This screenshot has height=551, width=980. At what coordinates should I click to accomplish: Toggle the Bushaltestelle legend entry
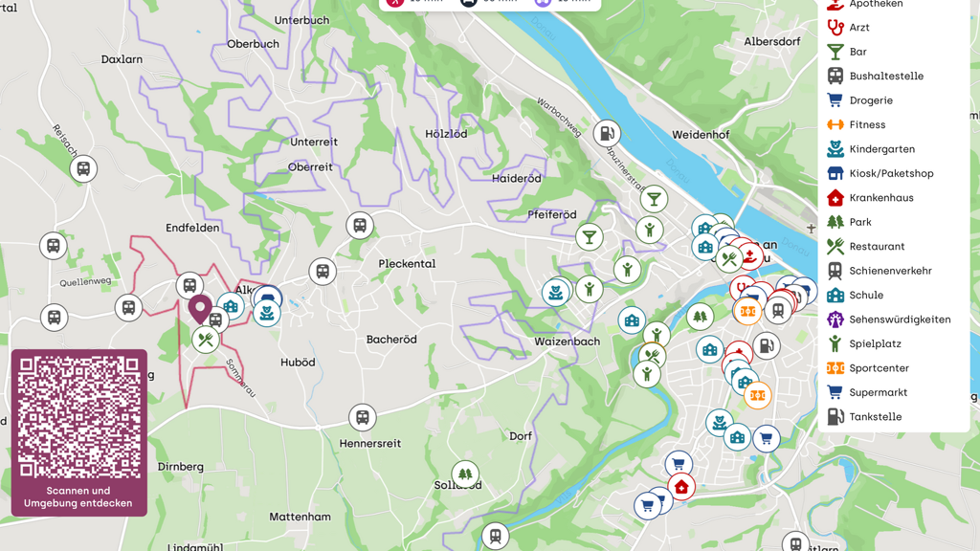tap(885, 77)
